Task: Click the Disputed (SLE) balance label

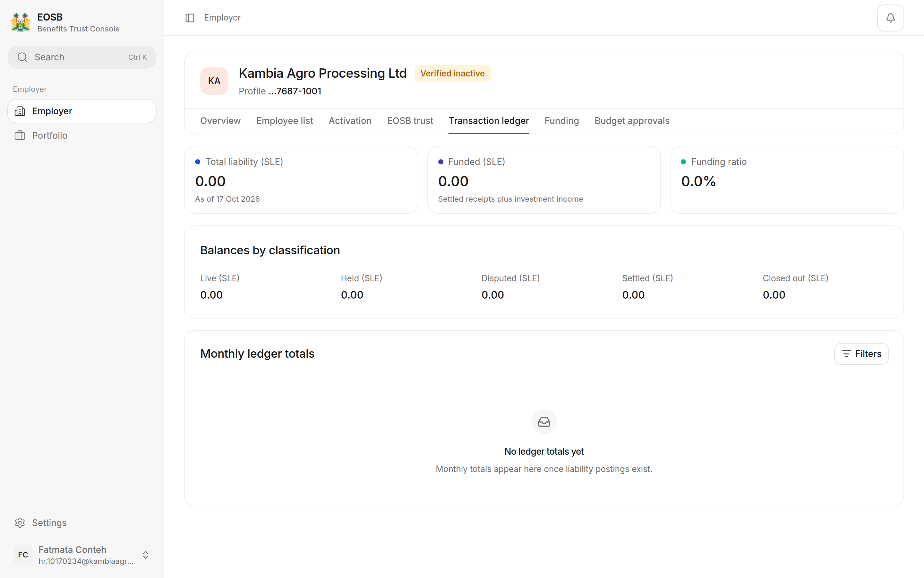Action: click(510, 278)
